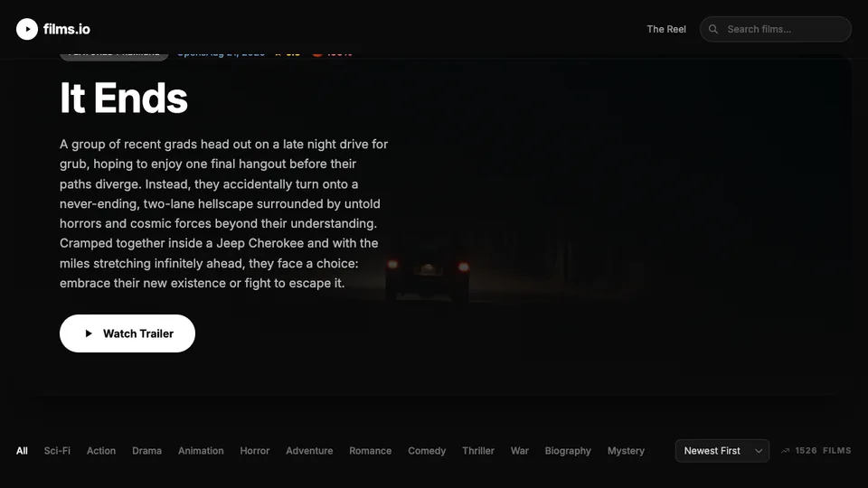The height and width of the screenshot is (488, 868).
Task: Filter films by Thriller
Action: point(477,451)
